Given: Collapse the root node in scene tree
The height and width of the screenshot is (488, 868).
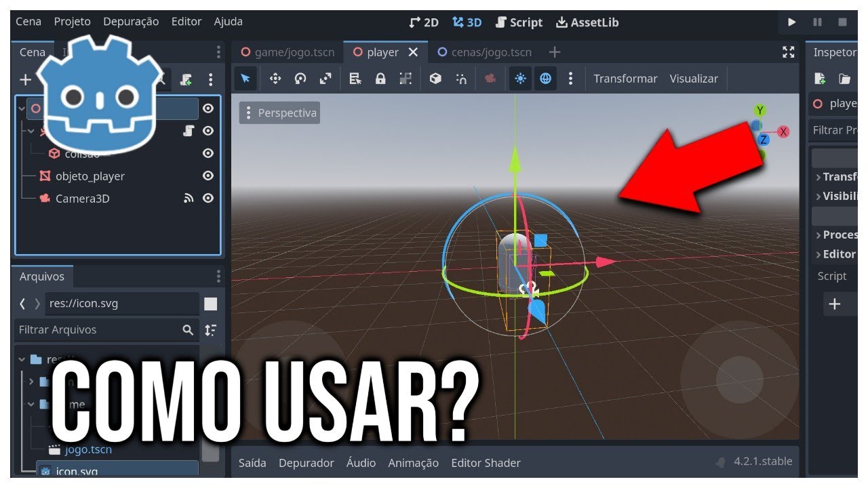Looking at the screenshot, I should click(22, 108).
